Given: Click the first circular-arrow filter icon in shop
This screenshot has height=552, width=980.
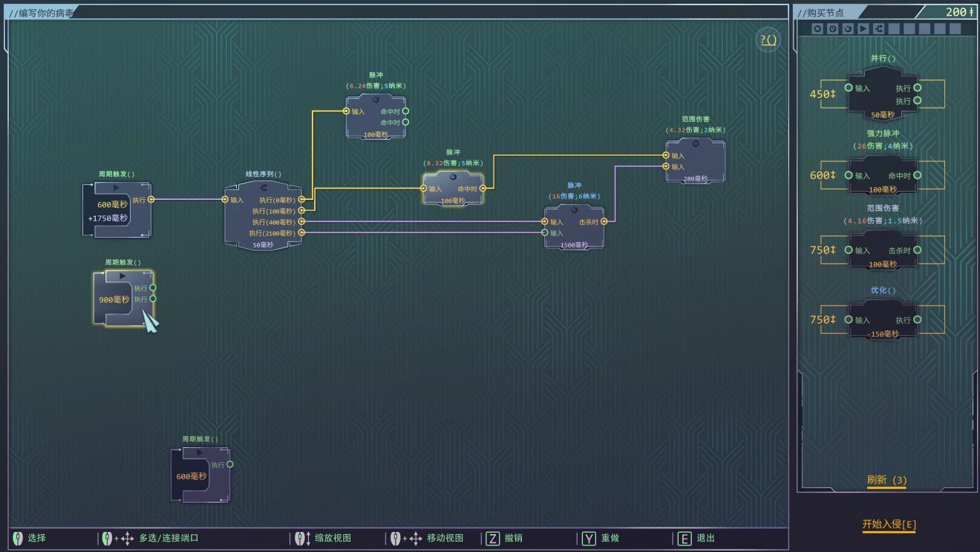Looking at the screenshot, I should [817, 28].
